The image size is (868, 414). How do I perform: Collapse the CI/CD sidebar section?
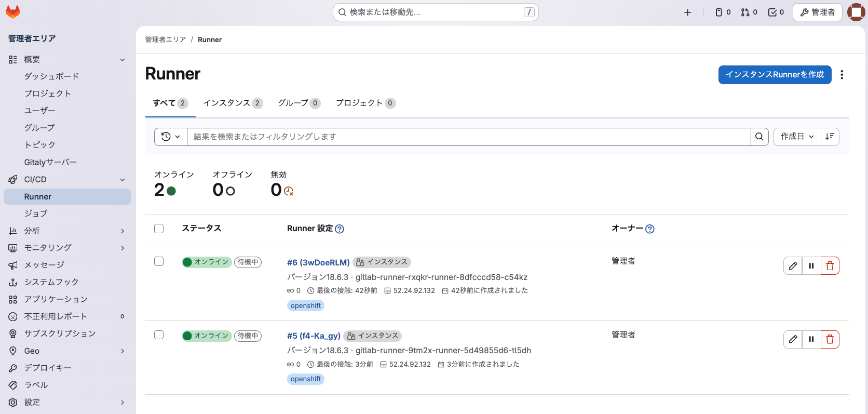click(67, 180)
